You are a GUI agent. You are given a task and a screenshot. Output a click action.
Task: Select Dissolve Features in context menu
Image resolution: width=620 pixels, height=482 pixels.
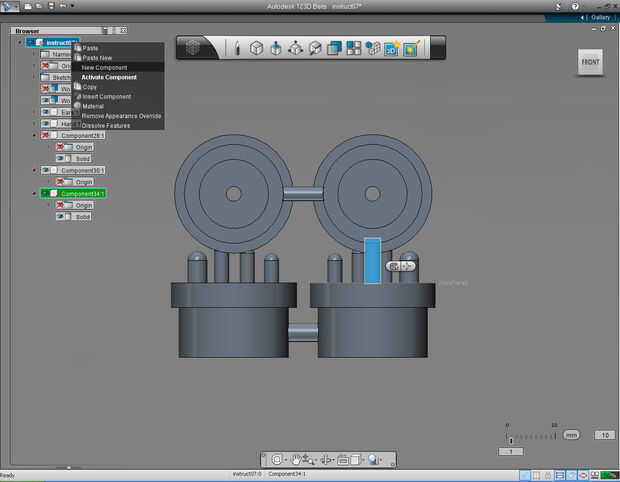click(x=106, y=125)
